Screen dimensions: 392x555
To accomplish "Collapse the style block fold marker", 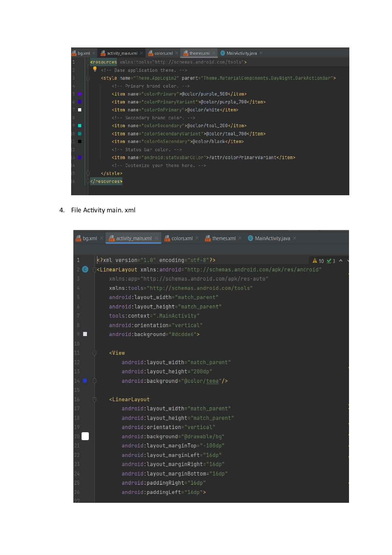I will tap(88, 78).
